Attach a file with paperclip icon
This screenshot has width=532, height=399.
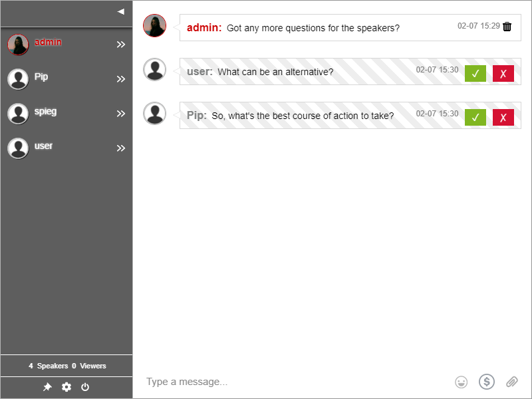pyautogui.click(x=511, y=382)
